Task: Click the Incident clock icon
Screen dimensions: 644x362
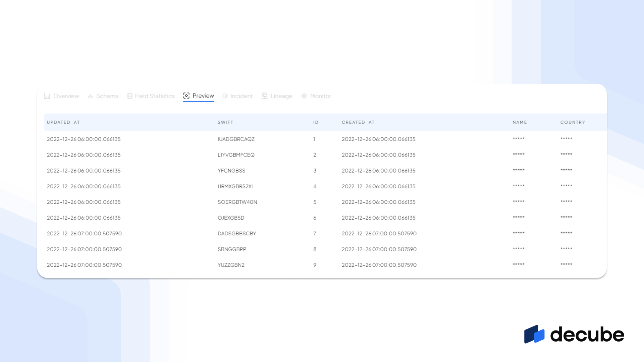Action: (225, 96)
